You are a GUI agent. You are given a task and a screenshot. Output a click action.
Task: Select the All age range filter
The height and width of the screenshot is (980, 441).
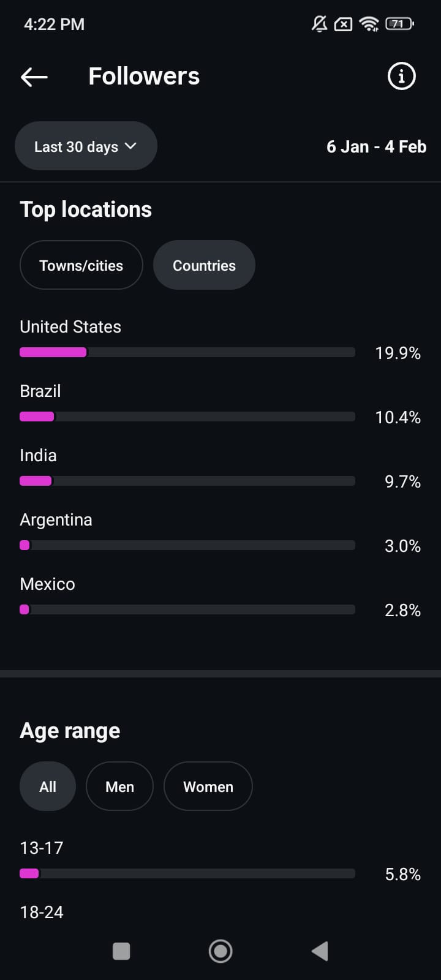tap(48, 786)
